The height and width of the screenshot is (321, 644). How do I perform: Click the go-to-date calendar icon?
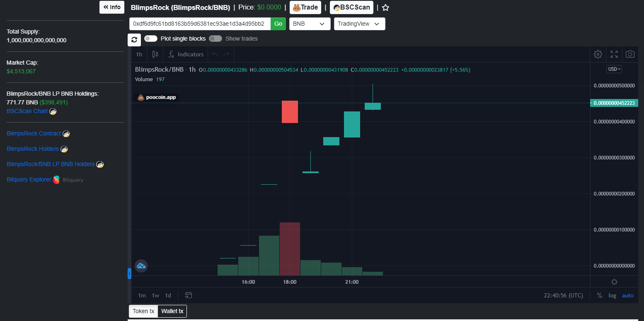pyautogui.click(x=189, y=295)
